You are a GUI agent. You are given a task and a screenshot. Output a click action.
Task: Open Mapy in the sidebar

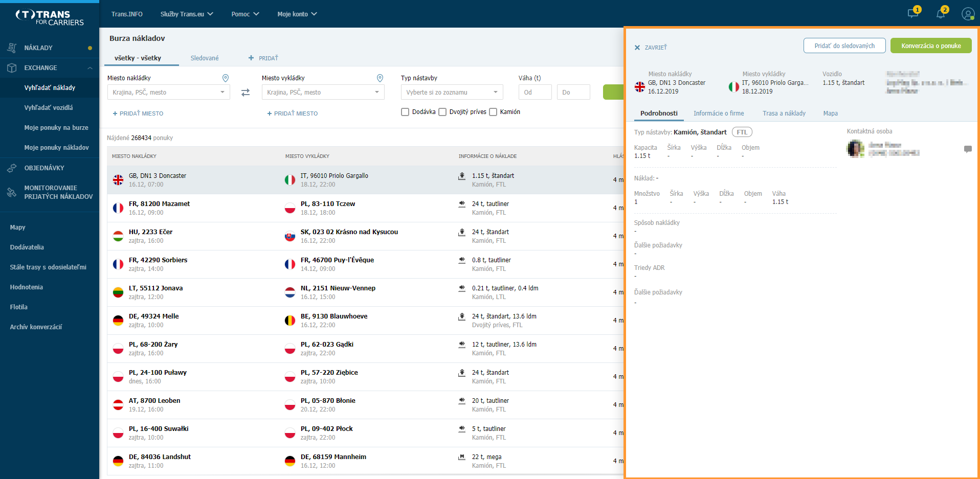click(x=17, y=227)
